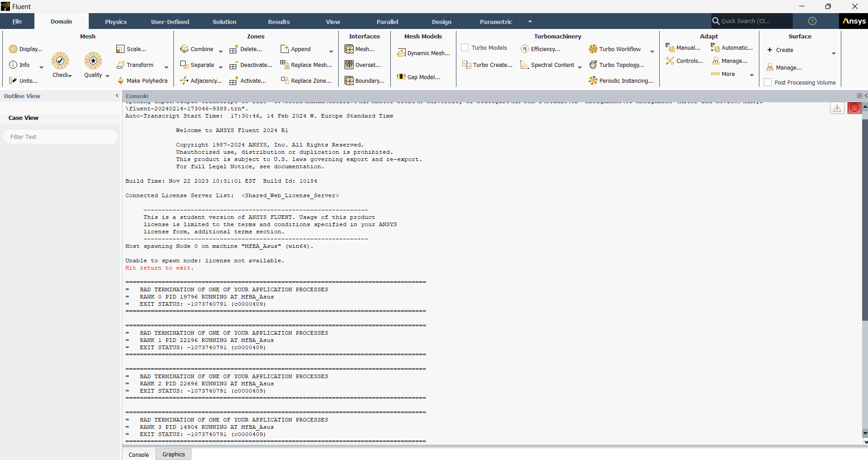Screen dimensions: 868x460
Task: Run the mesh Check tool
Action: pyautogui.click(x=60, y=65)
